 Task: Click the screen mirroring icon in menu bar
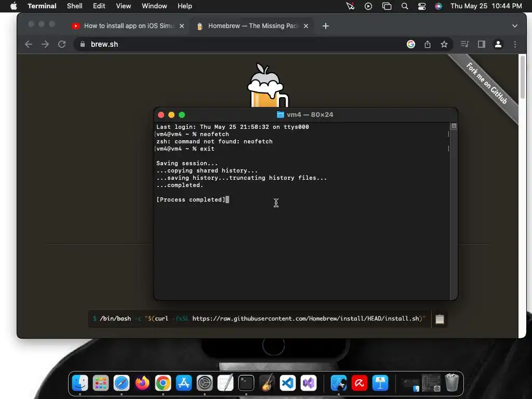pos(387,6)
